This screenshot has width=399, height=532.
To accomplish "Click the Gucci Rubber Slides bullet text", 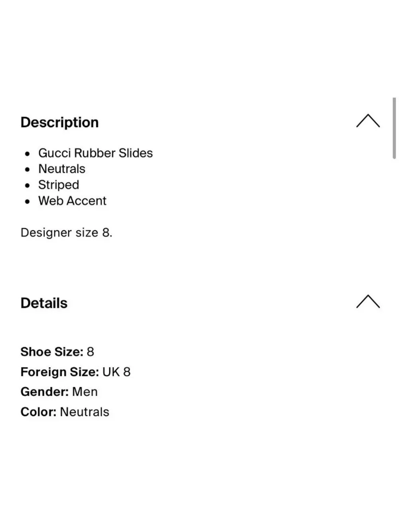I will click(x=95, y=153).
